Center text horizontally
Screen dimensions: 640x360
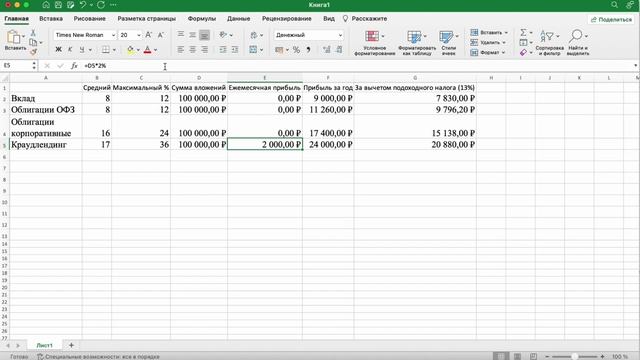(x=192, y=49)
